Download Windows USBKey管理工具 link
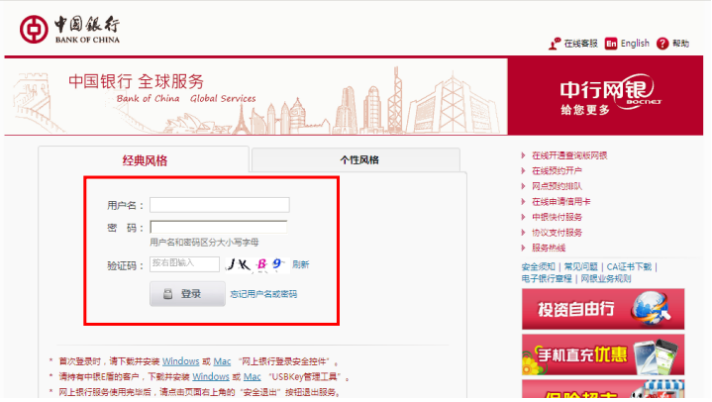The height and width of the screenshot is (402, 712). (211, 377)
